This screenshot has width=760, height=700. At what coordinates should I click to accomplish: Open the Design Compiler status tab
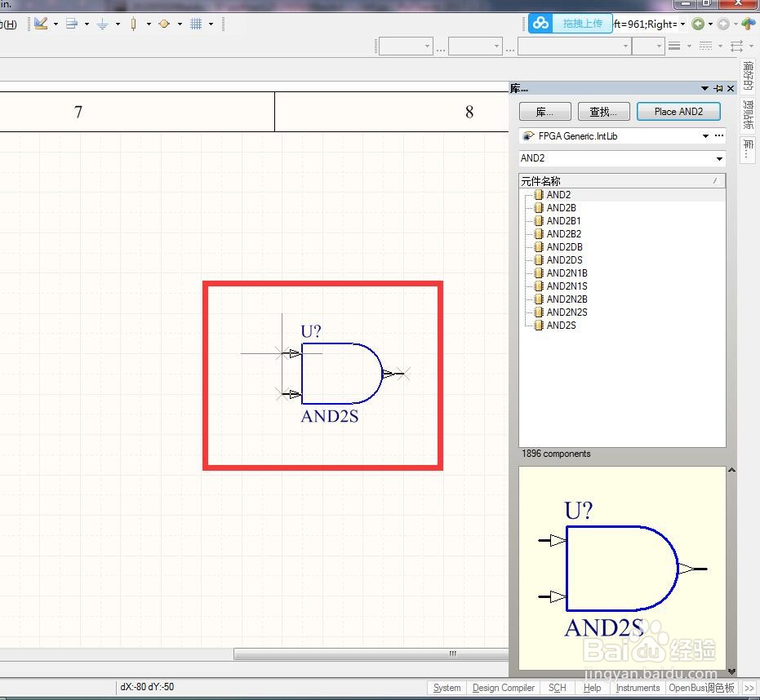[503, 688]
